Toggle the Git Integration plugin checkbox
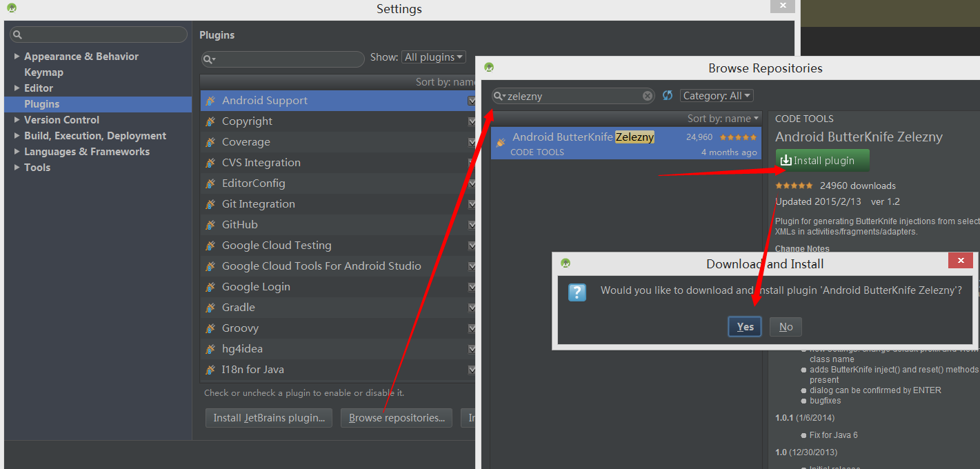This screenshot has width=980, height=469. click(472, 204)
